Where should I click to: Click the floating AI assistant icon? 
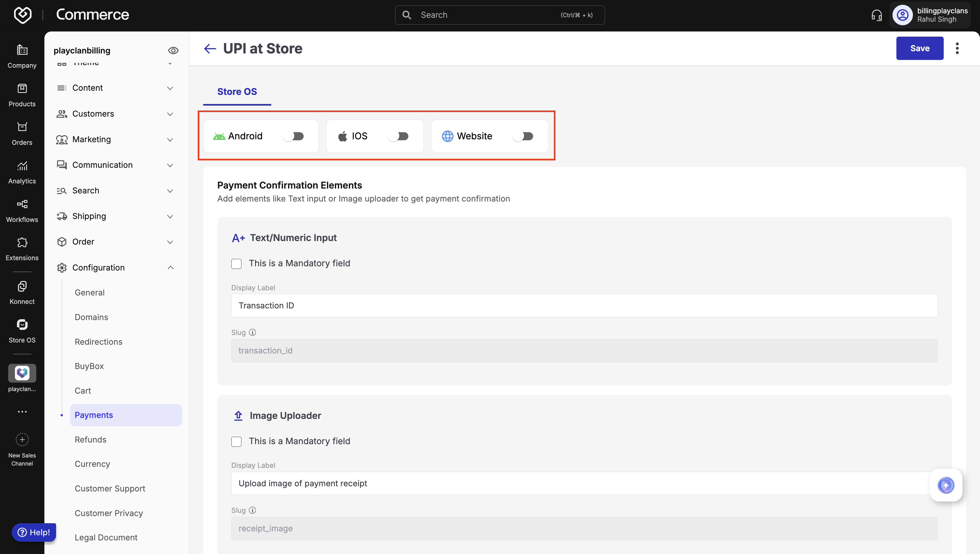coord(945,485)
